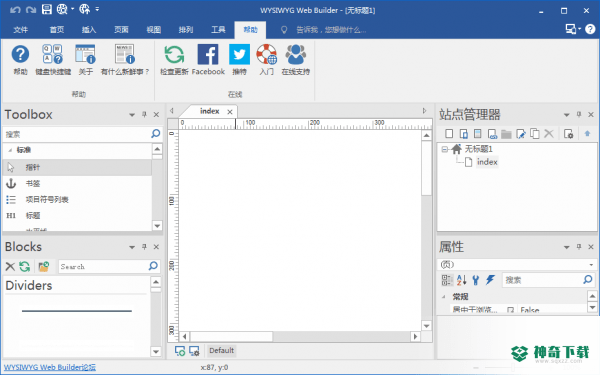600x375 pixels.
Task: Switch properties to categorized view
Action: (447, 280)
